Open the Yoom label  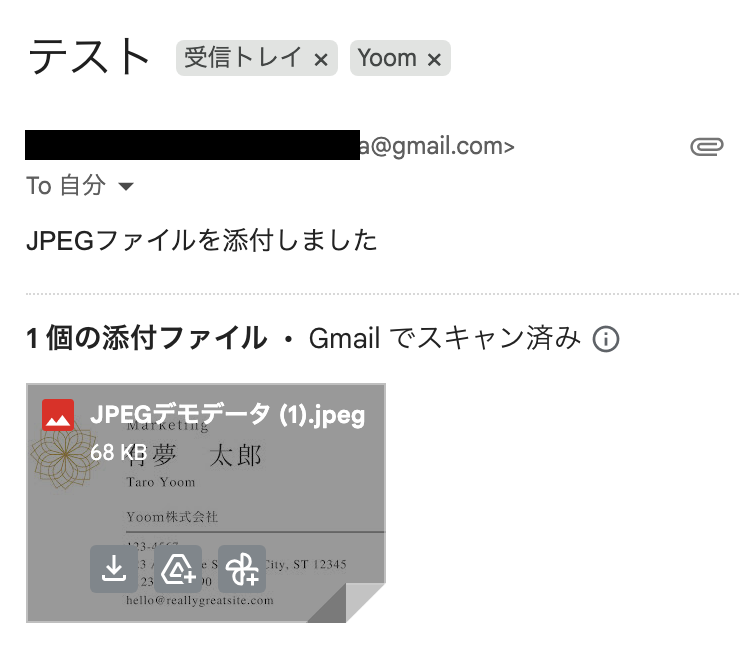coord(387,58)
